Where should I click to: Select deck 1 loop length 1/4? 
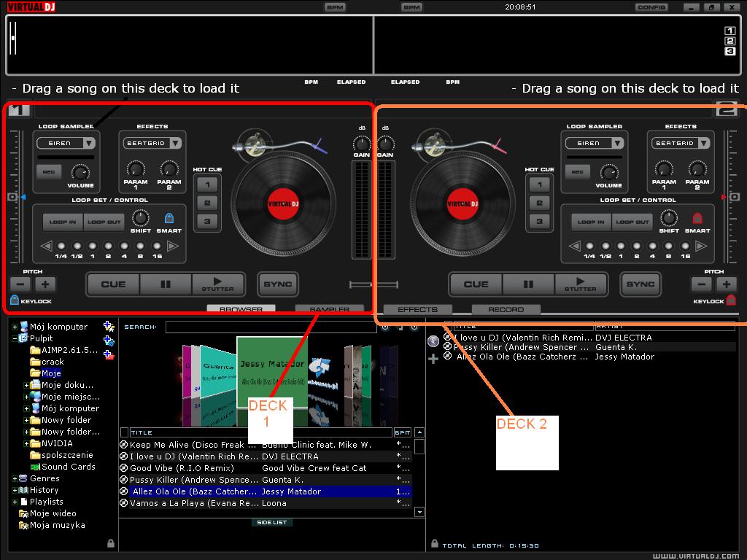[61, 246]
